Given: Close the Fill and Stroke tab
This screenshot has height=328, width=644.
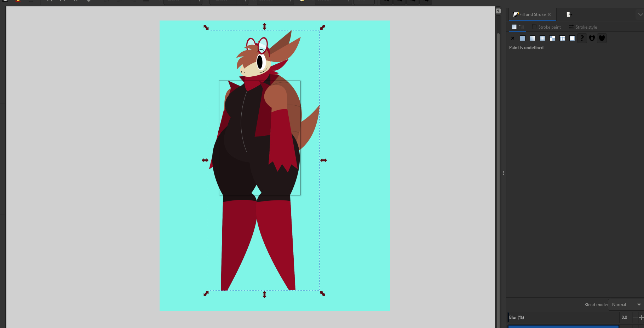Looking at the screenshot, I should pos(549,14).
